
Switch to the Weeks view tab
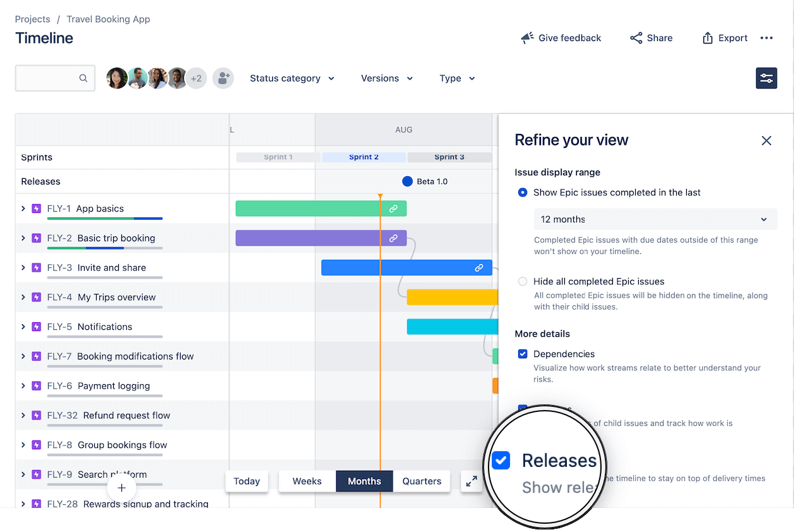(x=307, y=481)
